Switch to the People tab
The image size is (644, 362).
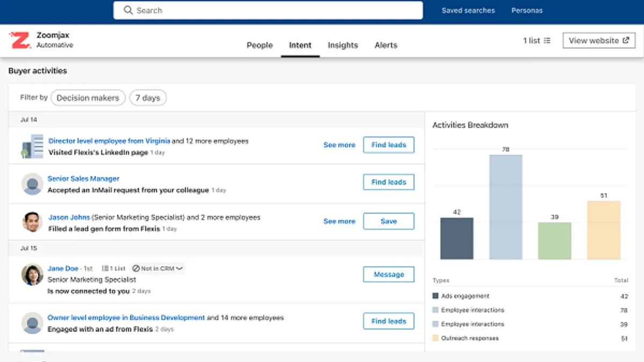pos(260,45)
